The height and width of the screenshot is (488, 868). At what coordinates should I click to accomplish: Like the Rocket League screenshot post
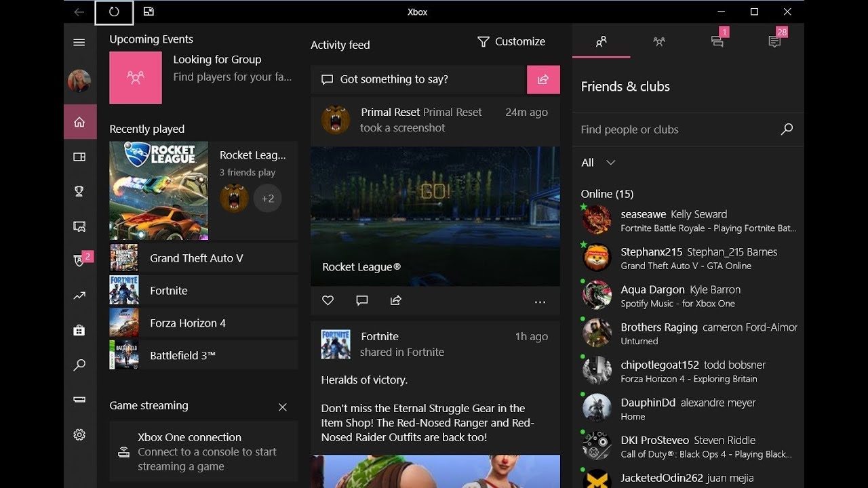(328, 300)
